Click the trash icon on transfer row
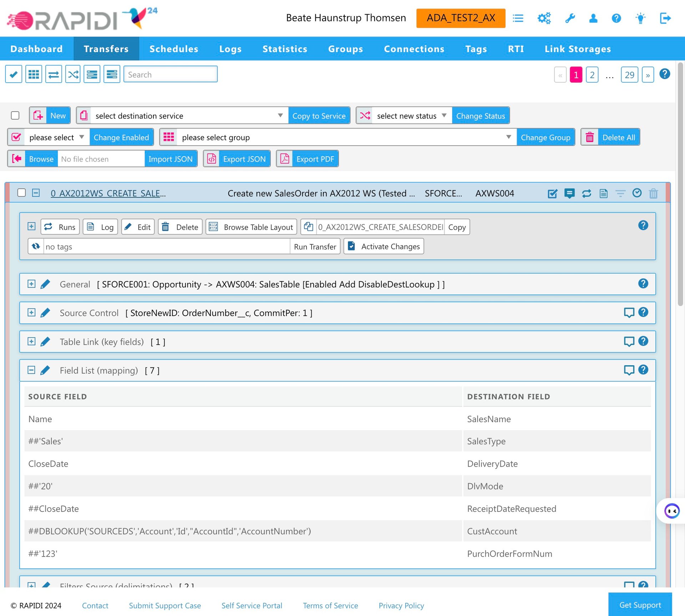This screenshot has width=685, height=616. click(653, 193)
